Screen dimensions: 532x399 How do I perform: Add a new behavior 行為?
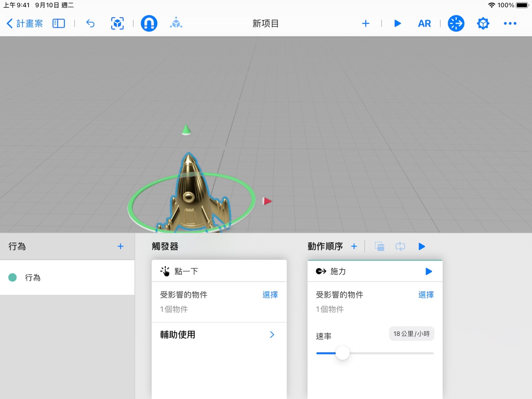121,246
